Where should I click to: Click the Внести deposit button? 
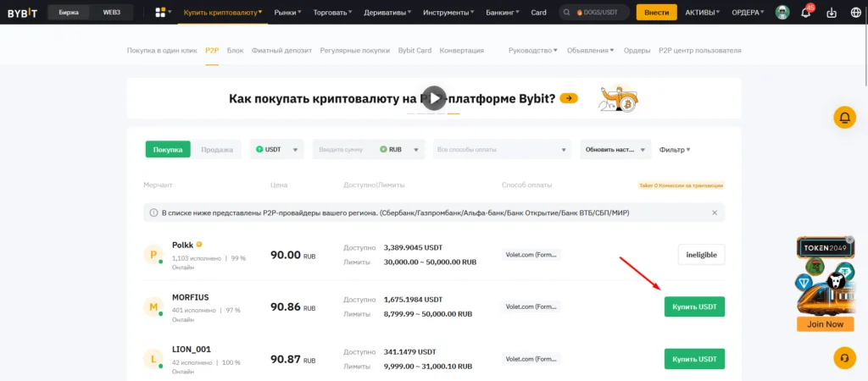click(657, 12)
